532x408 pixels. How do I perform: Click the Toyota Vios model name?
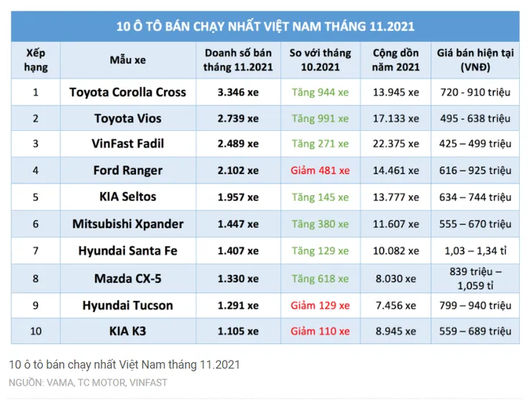(x=128, y=119)
